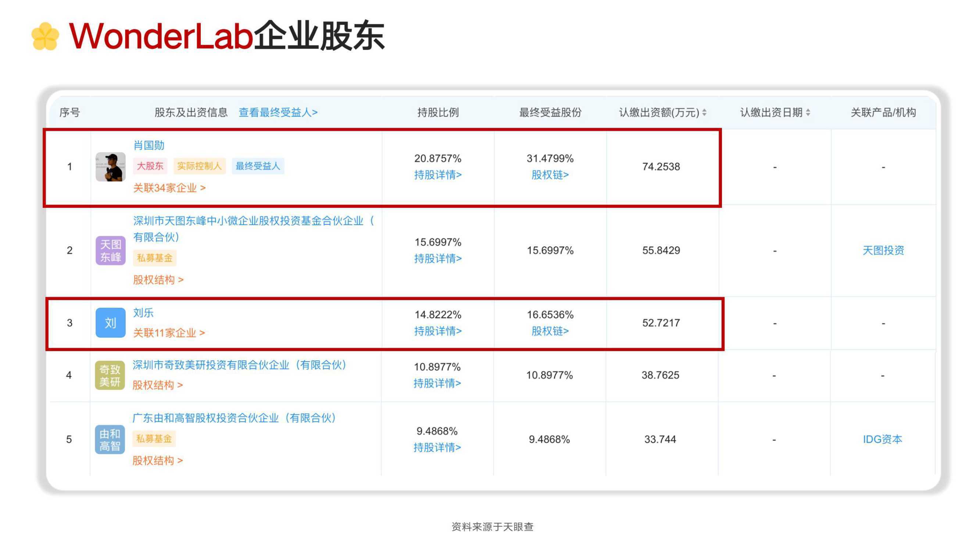Image resolution: width=980 pixels, height=551 pixels.
Task: Sort by 认缴出资额(万元) arrows
Action: coord(705,112)
